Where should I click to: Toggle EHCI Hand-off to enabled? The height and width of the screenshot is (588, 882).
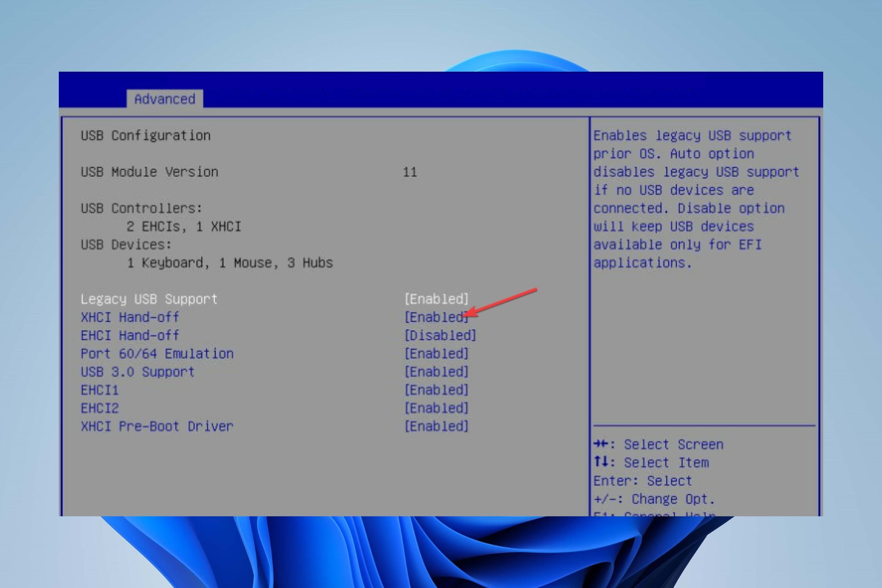438,335
